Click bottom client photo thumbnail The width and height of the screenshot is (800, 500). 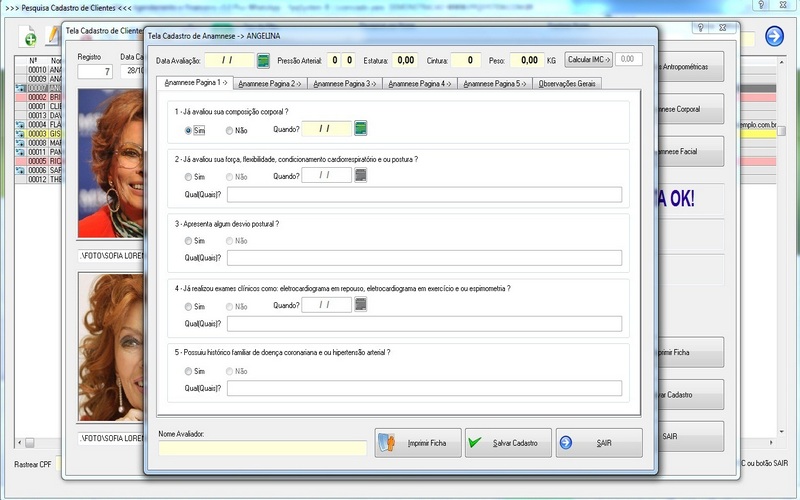(111, 347)
